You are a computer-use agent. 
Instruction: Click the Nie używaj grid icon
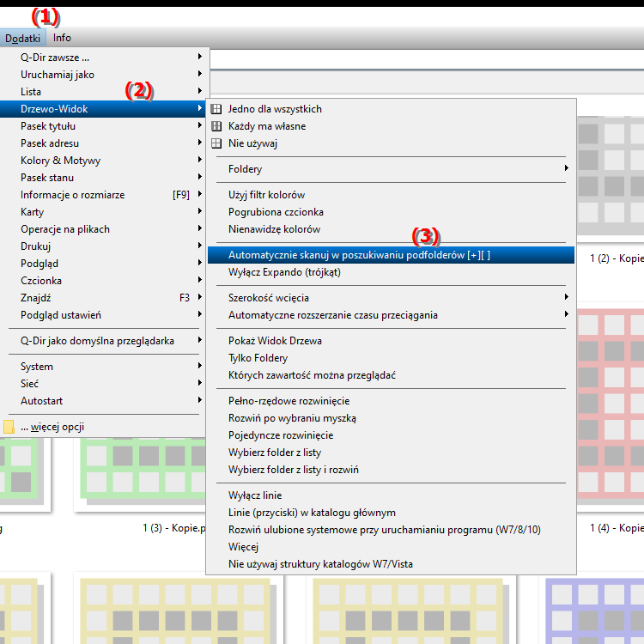click(x=216, y=143)
